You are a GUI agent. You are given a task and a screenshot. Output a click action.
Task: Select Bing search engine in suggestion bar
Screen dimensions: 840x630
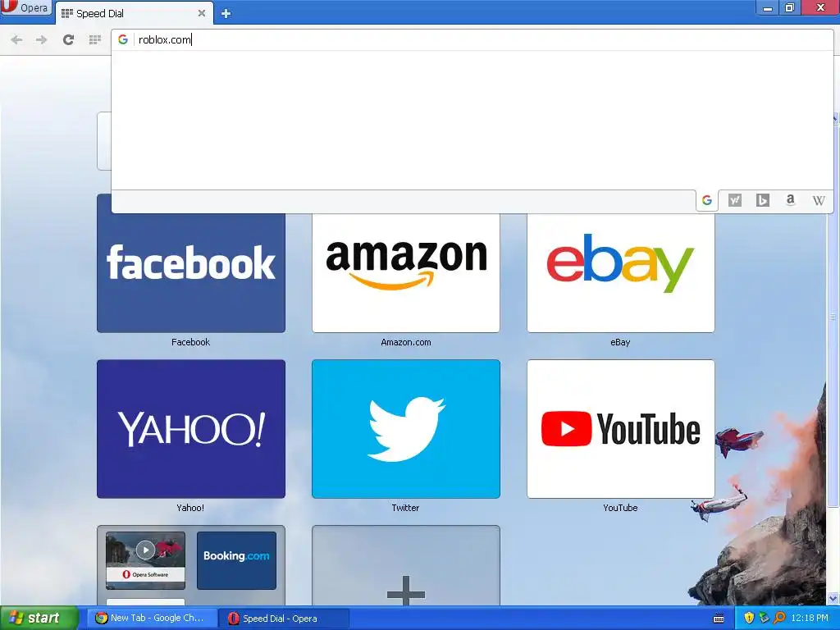pos(763,200)
